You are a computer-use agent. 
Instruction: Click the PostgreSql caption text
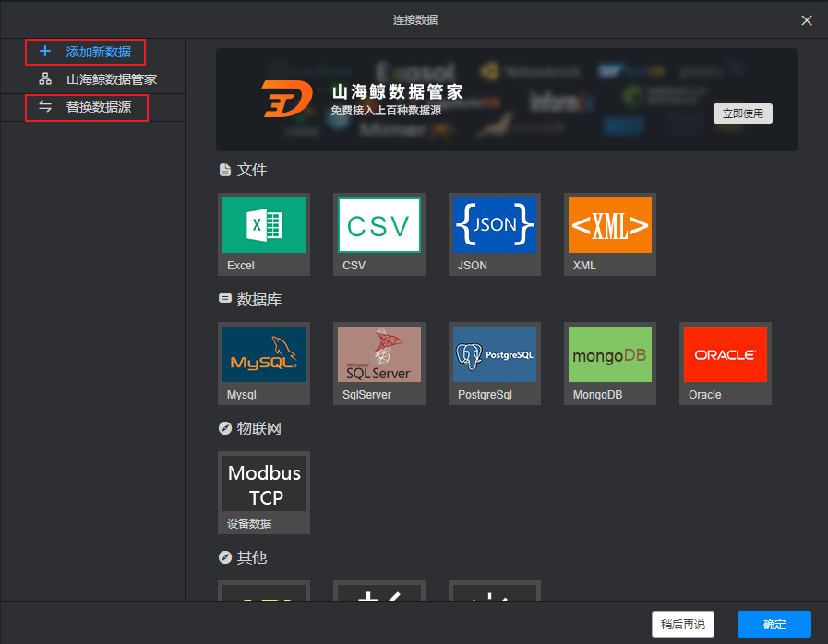point(485,395)
